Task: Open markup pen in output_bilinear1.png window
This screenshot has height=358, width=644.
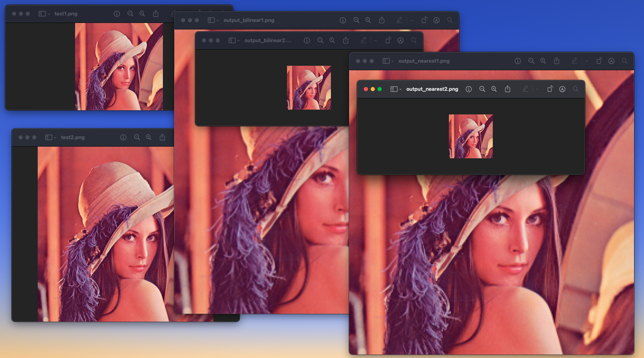Action: [399, 20]
